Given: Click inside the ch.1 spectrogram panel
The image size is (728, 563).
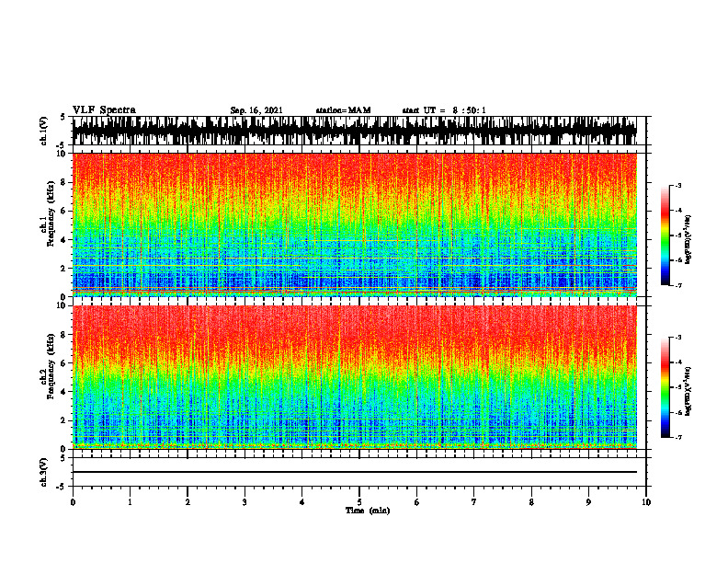Looking at the screenshot, I should pos(355,224).
